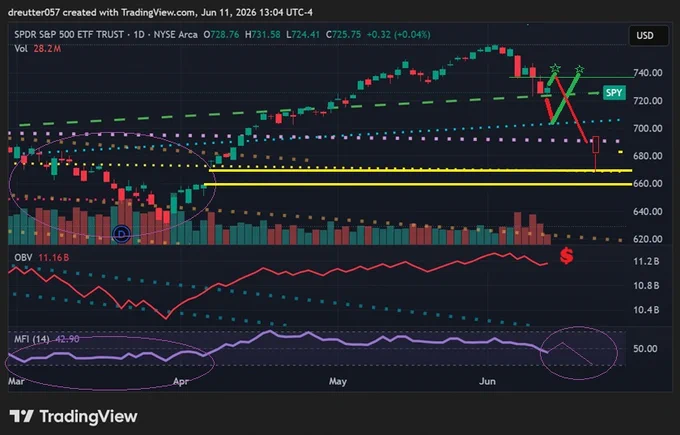Click the 720.00 price axis label
Viewport: 680px width, 435px height.
(x=648, y=101)
